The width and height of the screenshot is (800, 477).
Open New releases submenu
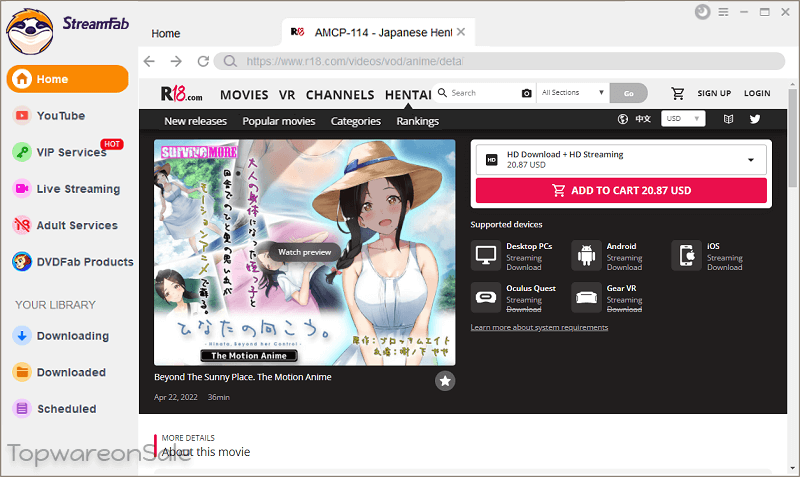coord(195,121)
